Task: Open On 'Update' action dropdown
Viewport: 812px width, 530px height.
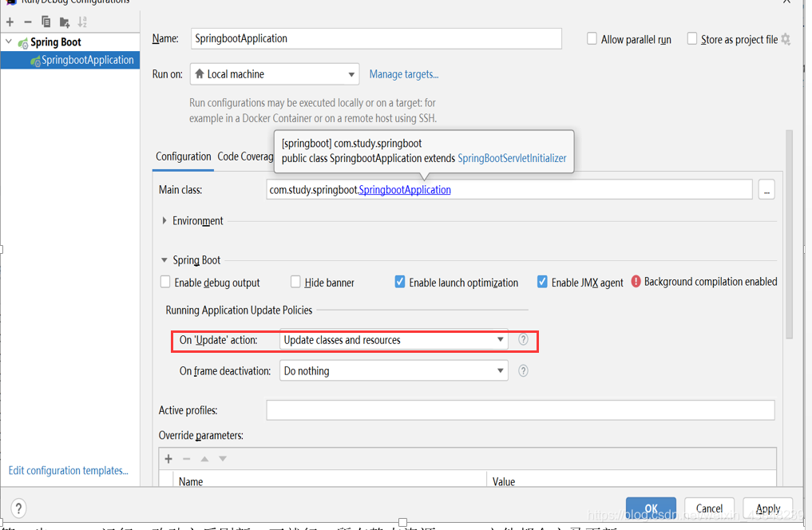Action: pyautogui.click(x=394, y=339)
